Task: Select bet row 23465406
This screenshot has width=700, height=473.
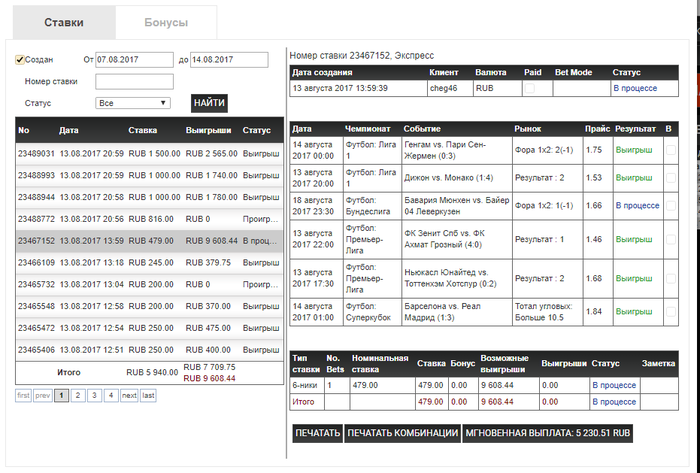Action: [x=150, y=351]
